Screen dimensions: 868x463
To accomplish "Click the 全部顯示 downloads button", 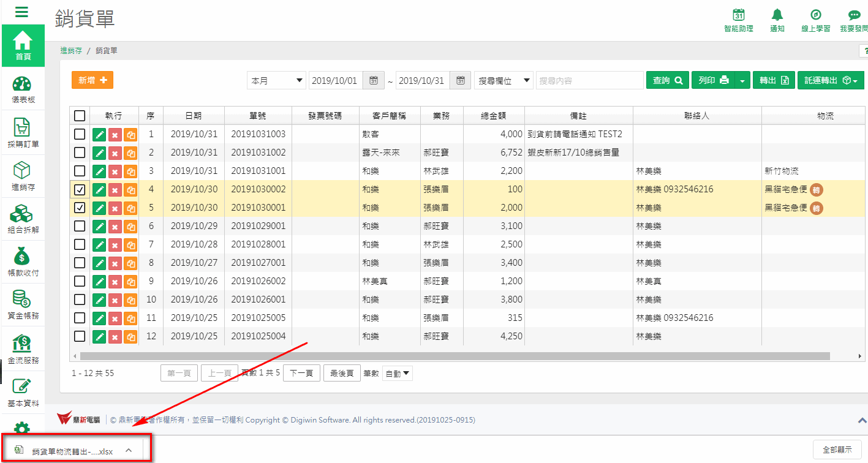I will [837, 450].
